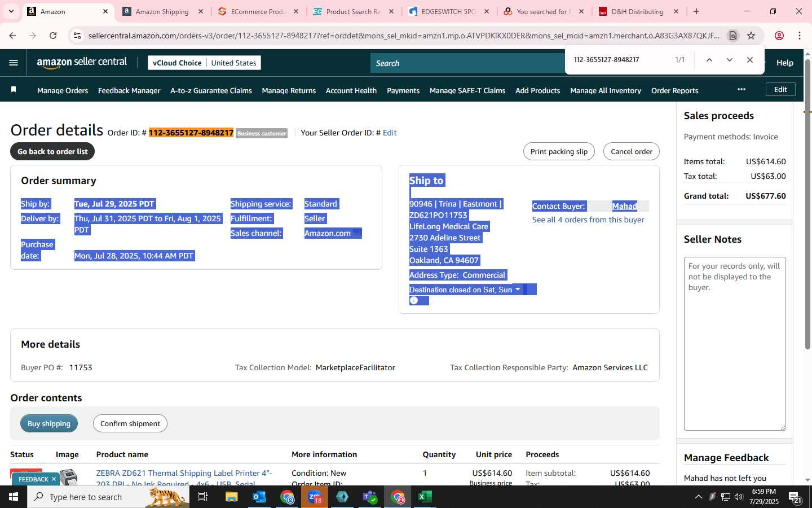Image resolution: width=812 pixels, height=508 pixels.
Task: Click the ZEBRA printer product thumbnail
Action: pyautogui.click(x=68, y=477)
